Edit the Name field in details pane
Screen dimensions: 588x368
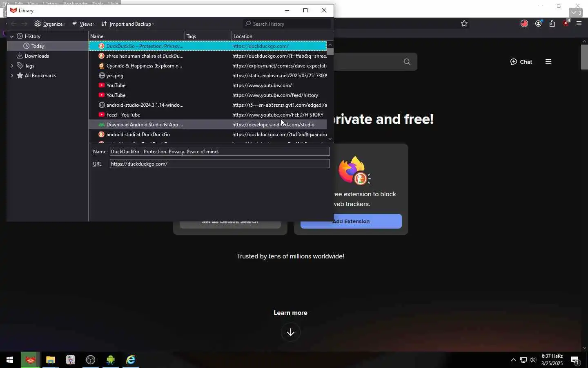click(x=220, y=152)
